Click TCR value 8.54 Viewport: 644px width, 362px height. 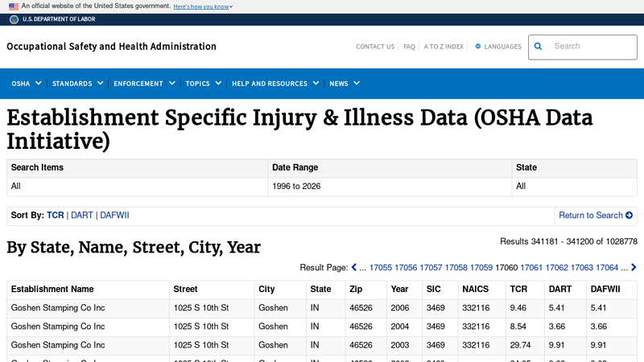(x=518, y=327)
